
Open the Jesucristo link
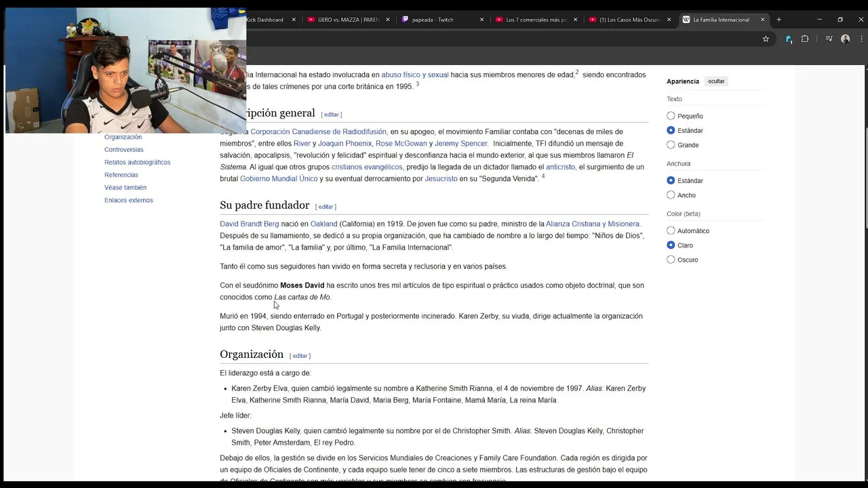click(441, 179)
